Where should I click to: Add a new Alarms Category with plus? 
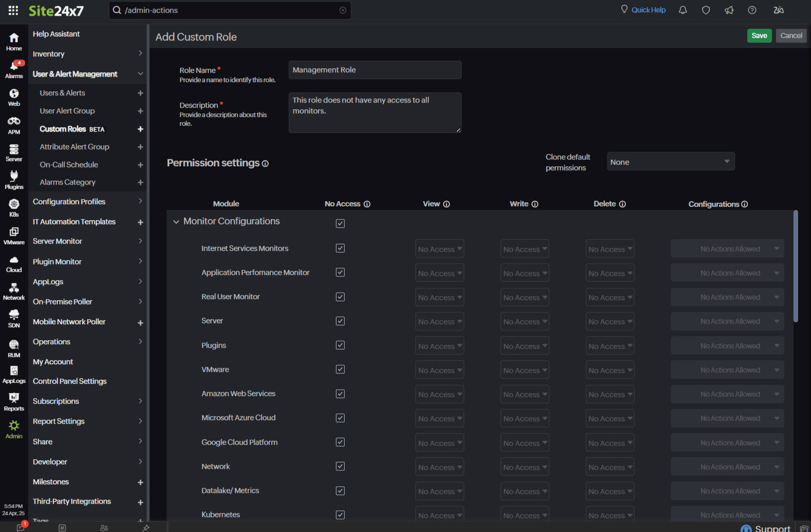(140, 182)
